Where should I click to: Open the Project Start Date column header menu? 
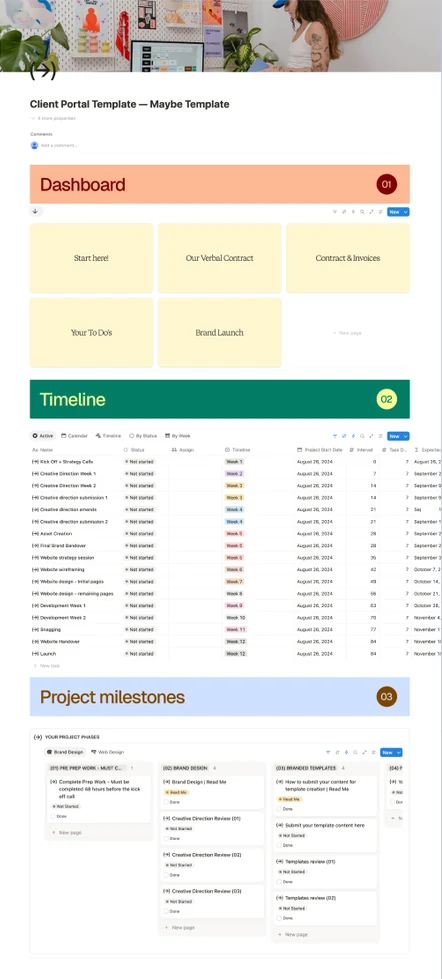click(320, 450)
